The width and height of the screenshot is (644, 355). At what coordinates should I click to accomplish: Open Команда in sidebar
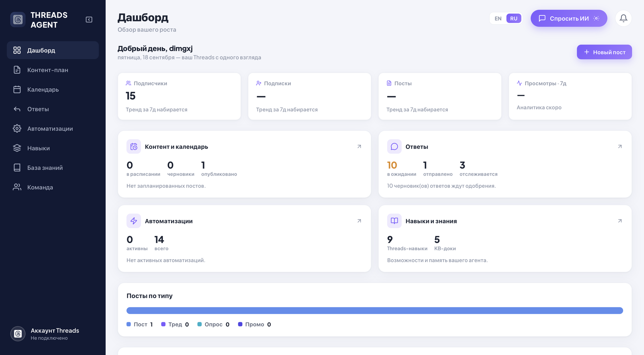click(53, 187)
